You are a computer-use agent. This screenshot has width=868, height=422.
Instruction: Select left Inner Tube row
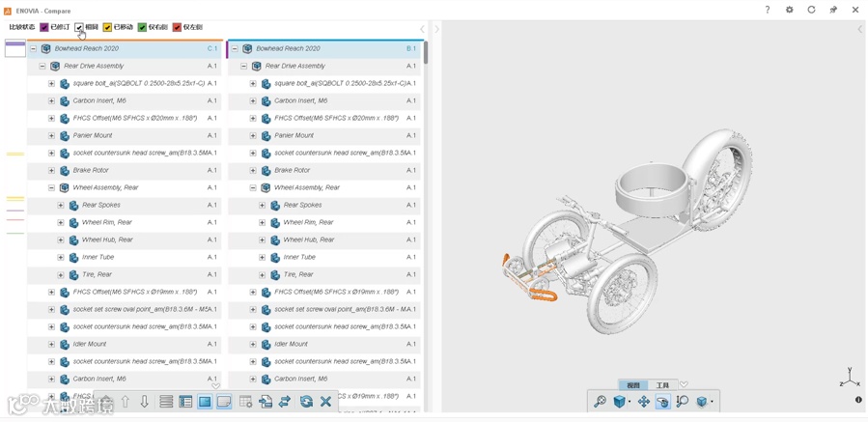(124, 258)
